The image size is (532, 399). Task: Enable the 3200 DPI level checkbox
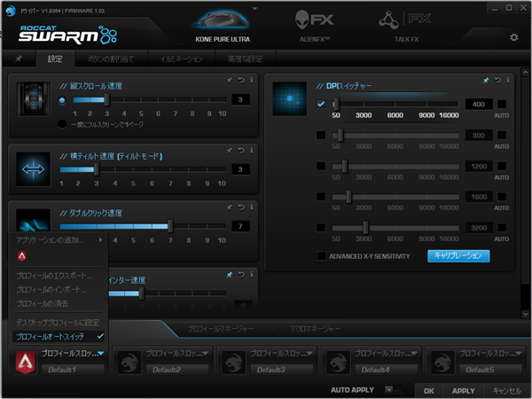click(321, 227)
